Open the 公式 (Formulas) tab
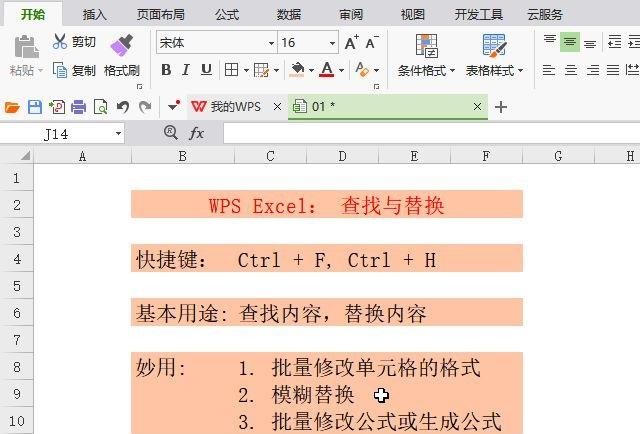Screen dimensions: 640x434 click(x=227, y=15)
